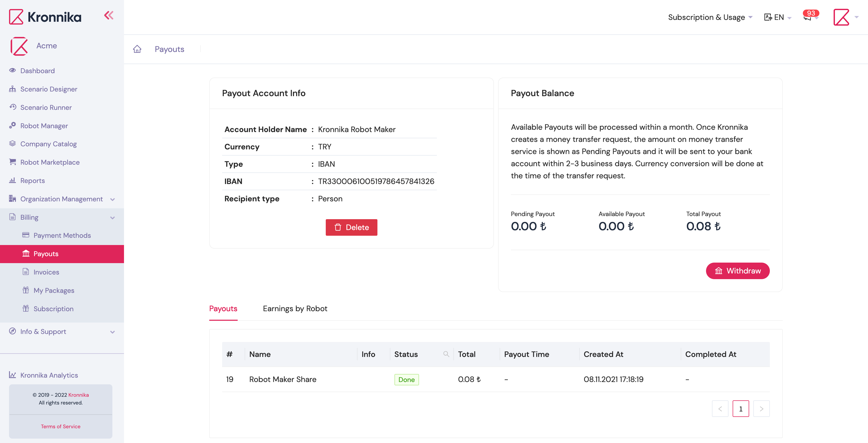This screenshot has width=868, height=443.
Task: Open the Terms of Service link
Action: [61, 426]
